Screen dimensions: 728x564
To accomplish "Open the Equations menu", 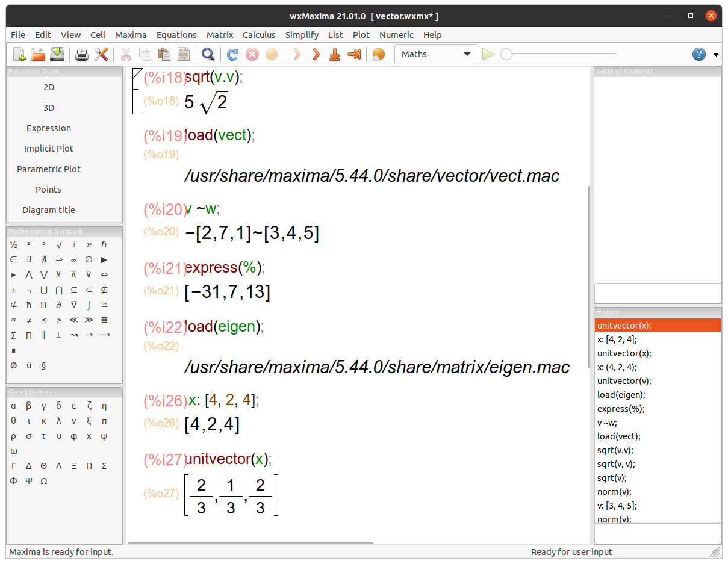I will tap(176, 35).
